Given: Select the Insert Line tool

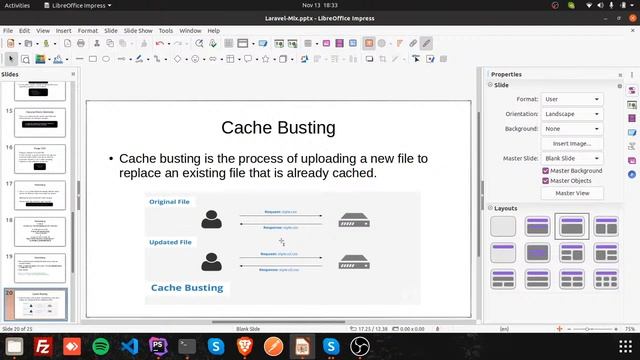Looking at the screenshot, I should [80, 59].
